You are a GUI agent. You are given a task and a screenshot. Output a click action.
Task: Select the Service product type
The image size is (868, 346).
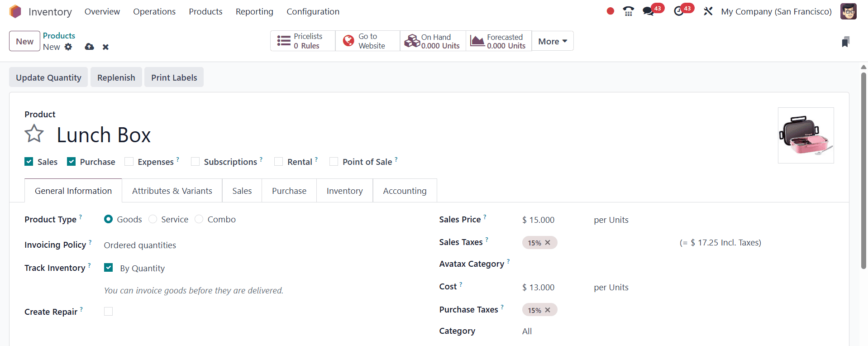pyautogui.click(x=153, y=219)
